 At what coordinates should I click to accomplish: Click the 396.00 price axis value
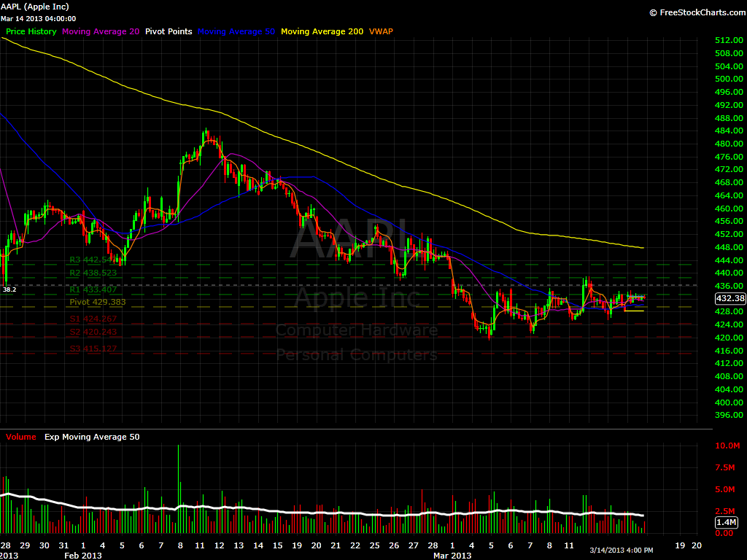[x=729, y=415]
